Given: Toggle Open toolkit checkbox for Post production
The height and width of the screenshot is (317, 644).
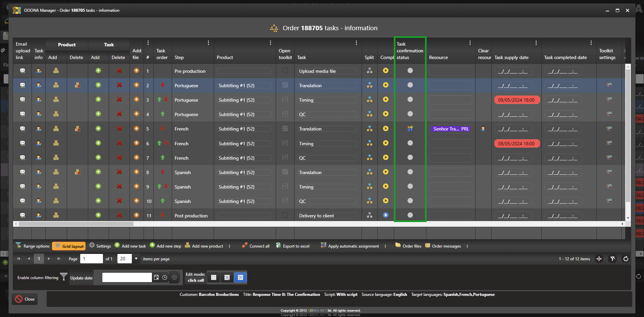Looking at the screenshot, I should (x=285, y=215).
